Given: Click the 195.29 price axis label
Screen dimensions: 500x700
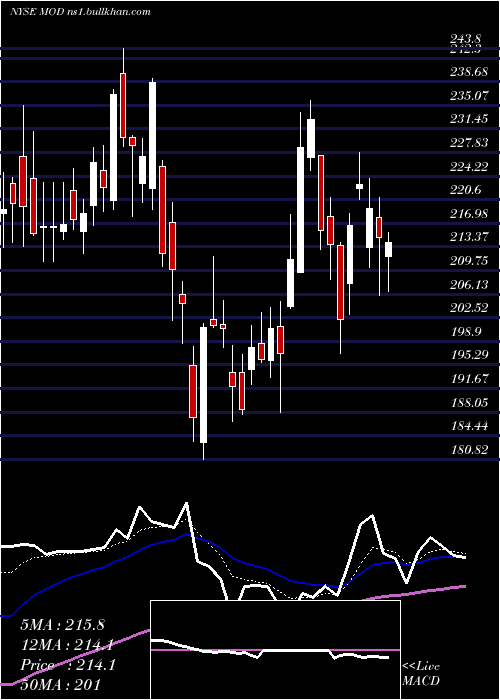Looking at the screenshot, I should coord(469,355).
